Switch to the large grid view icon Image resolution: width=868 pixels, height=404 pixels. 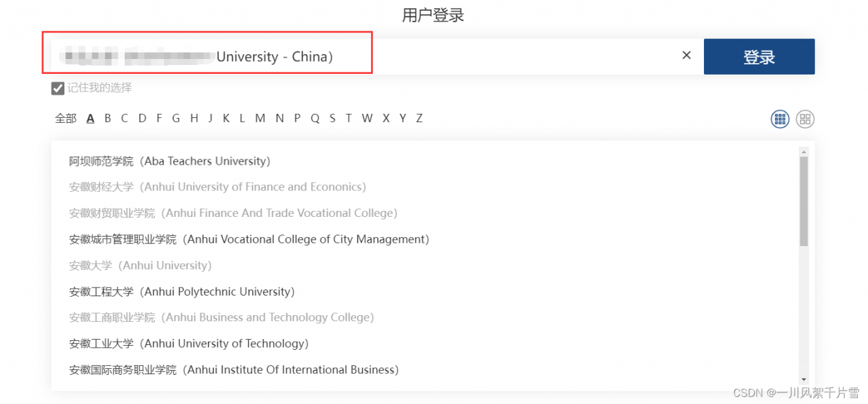click(x=805, y=119)
